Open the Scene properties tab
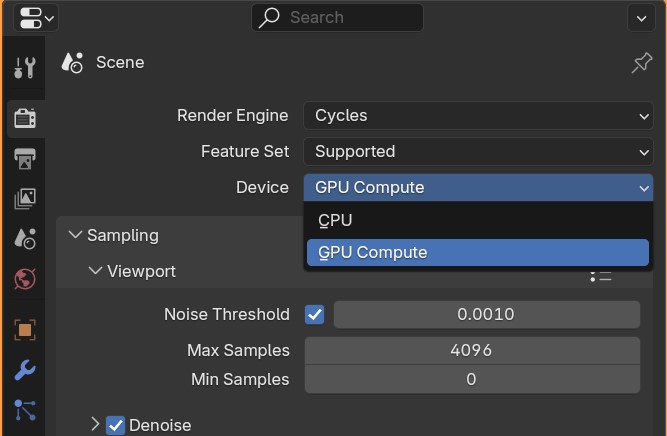Image resolution: width=667 pixels, height=436 pixels. click(x=25, y=239)
